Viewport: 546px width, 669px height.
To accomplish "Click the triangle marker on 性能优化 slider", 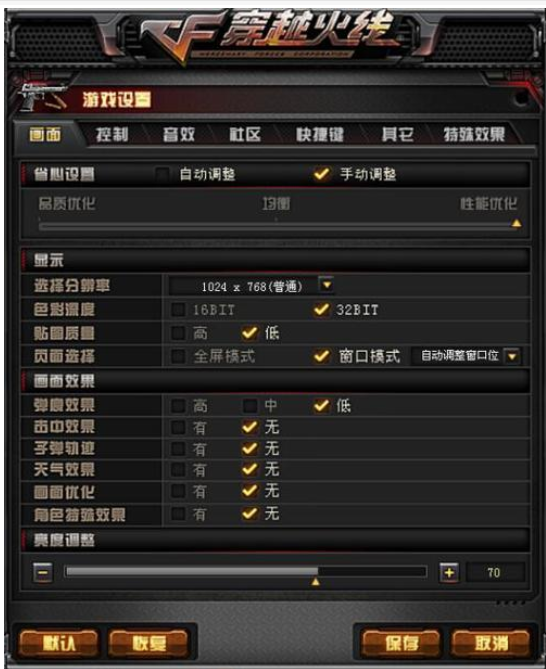I will pos(516,223).
